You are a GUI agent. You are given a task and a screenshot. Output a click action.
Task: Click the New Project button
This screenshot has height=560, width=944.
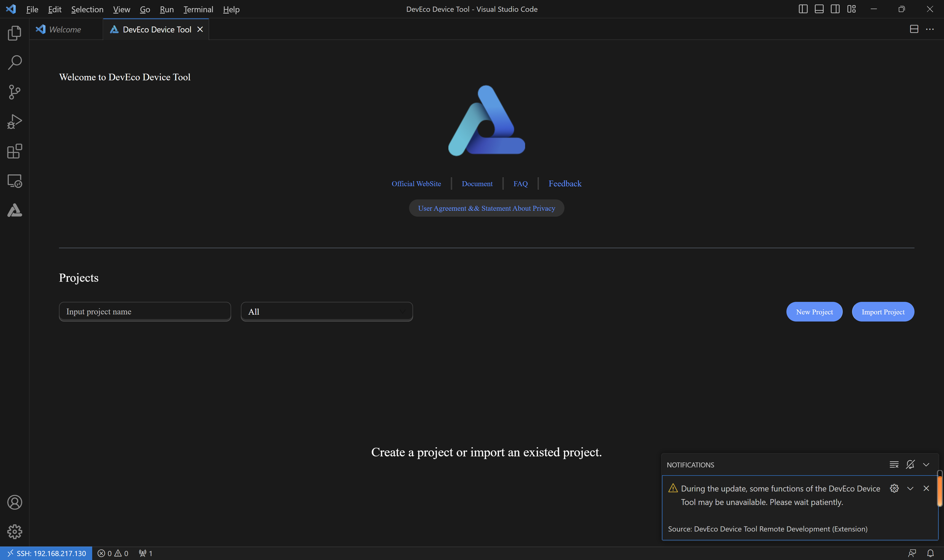(814, 312)
